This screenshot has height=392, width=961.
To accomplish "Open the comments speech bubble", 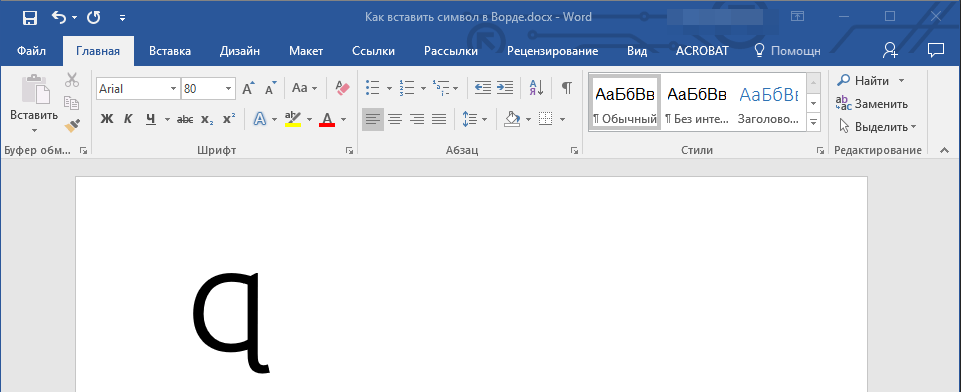I will point(935,50).
